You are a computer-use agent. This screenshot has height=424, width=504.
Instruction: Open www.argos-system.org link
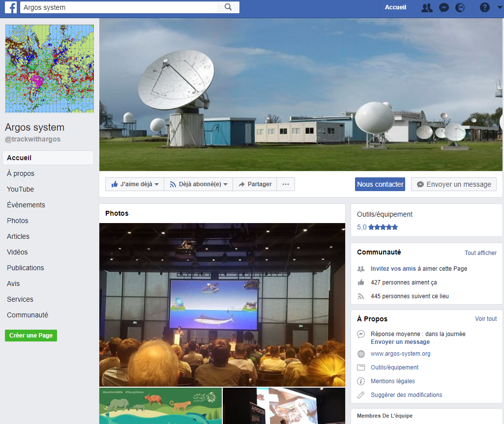tap(401, 354)
